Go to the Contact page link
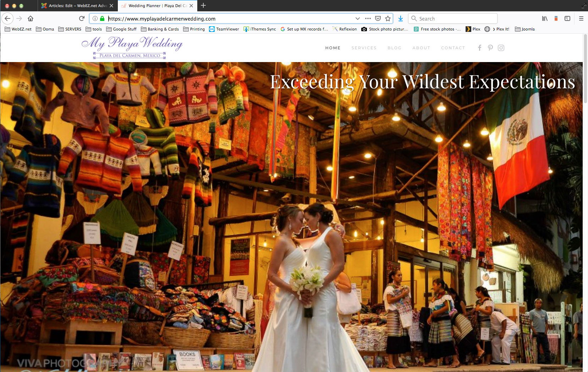 click(453, 48)
